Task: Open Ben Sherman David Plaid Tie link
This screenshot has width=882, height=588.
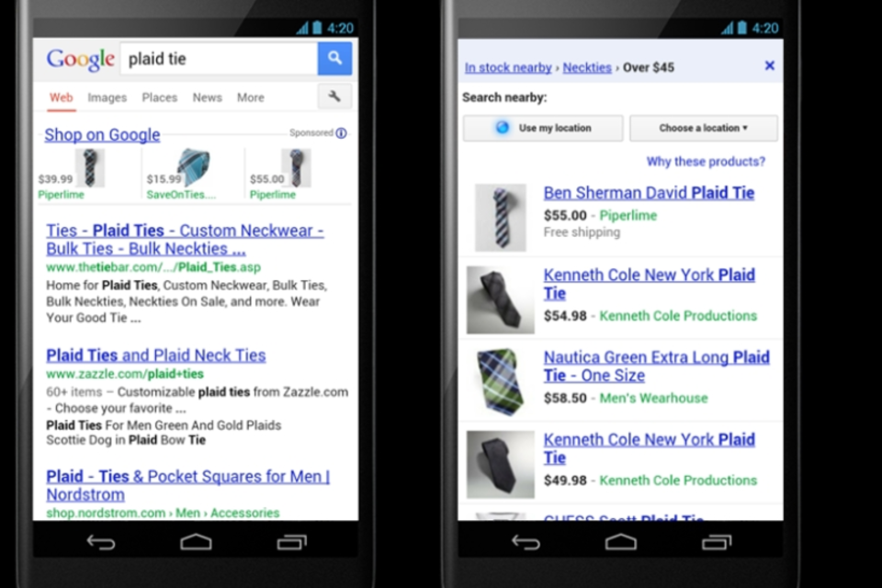Action: [x=649, y=193]
